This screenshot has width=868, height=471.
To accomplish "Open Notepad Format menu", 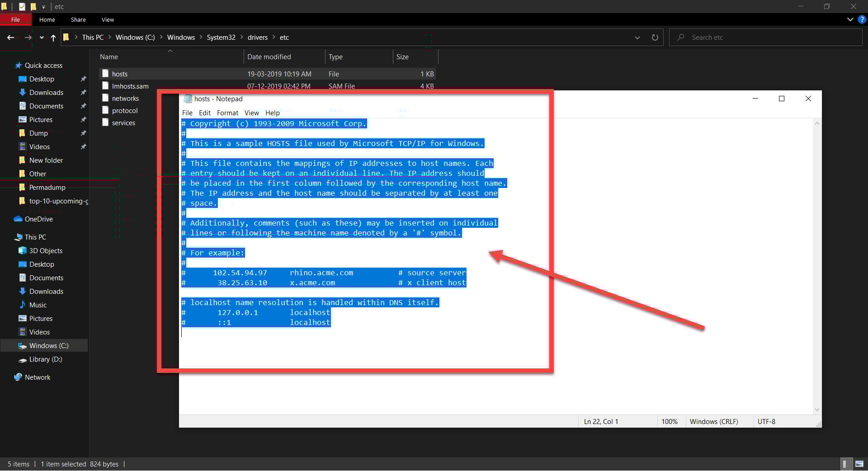I will click(227, 113).
